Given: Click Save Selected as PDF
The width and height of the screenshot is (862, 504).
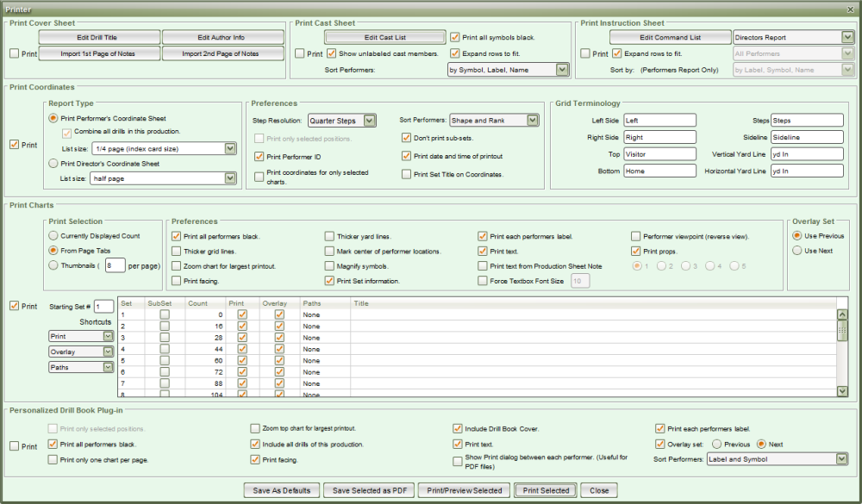Looking at the screenshot, I should coord(369,489).
